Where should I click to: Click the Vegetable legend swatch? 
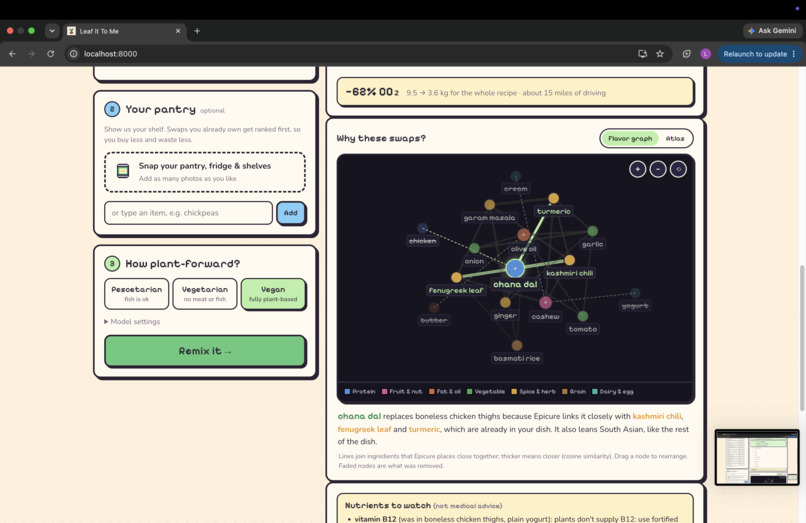469,391
